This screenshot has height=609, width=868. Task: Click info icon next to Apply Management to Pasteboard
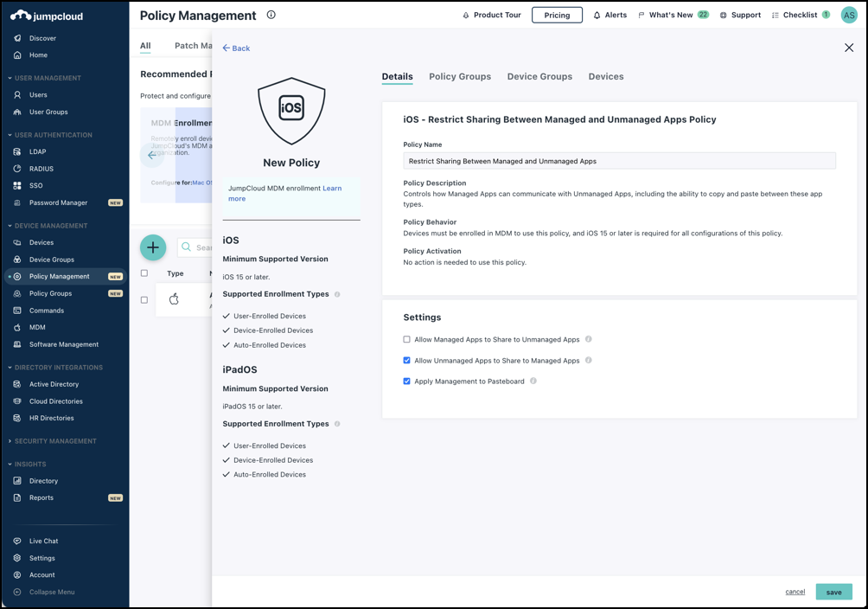pos(533,381)
